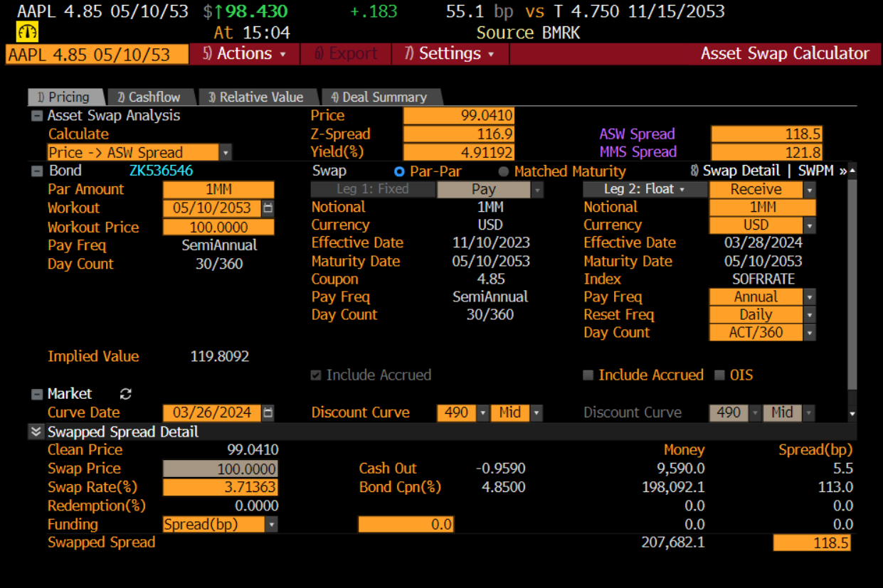Image resolution: width=883 pixels, height=588 pixels.
Task: Collapse the Market section
Action: [37, 394]
